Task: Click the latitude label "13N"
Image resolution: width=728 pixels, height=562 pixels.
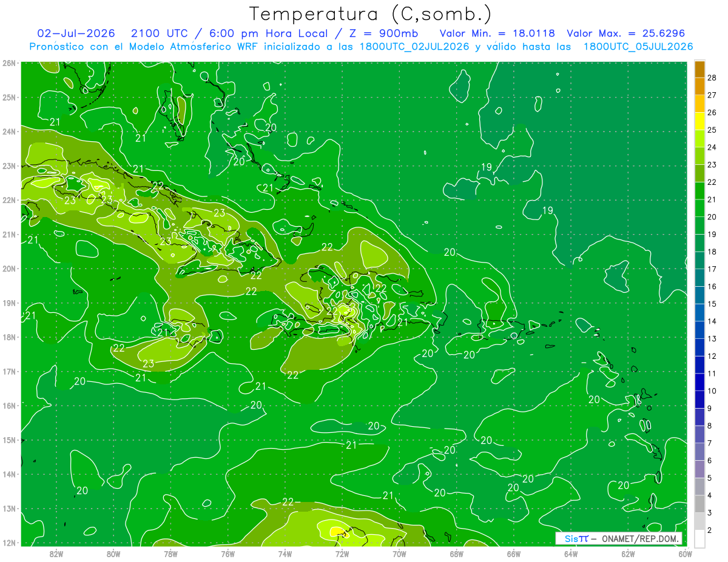Action: [8, 509]
